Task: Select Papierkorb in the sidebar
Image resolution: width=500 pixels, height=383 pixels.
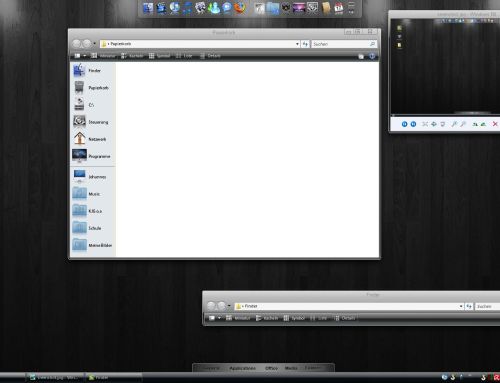Action: click(92, 88)
